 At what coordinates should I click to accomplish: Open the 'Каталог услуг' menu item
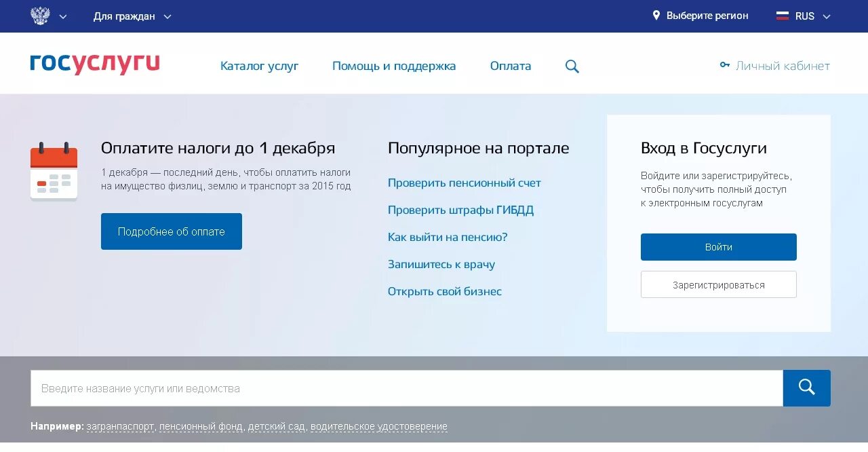(259, 66)
